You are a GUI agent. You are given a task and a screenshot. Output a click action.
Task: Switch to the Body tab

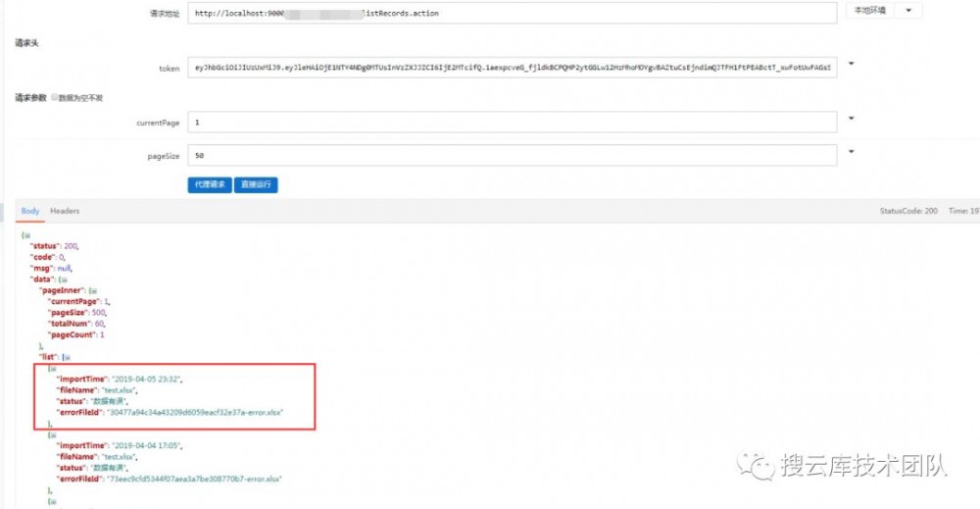pos(30,212)
